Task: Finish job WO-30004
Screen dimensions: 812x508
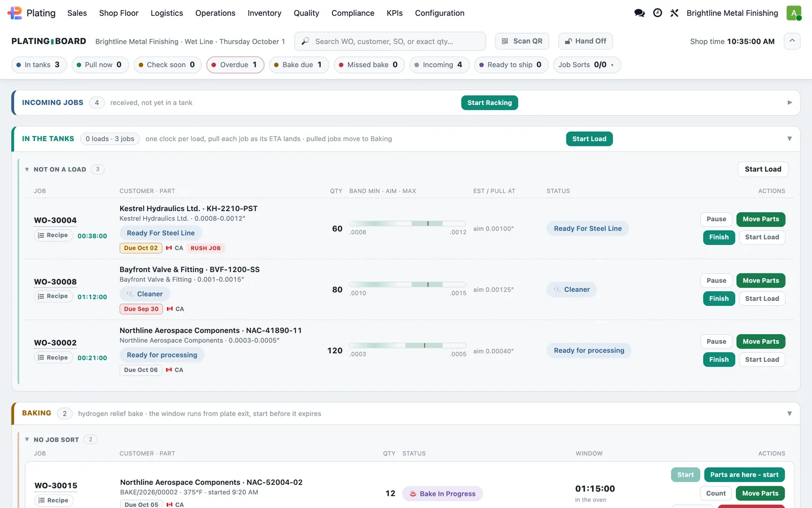Action: 719,237
